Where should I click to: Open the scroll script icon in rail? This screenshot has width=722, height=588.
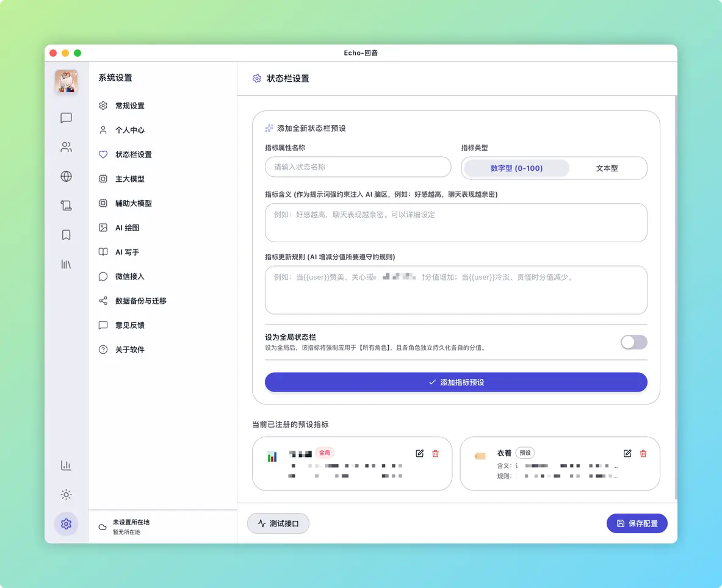tap(66, 206)
